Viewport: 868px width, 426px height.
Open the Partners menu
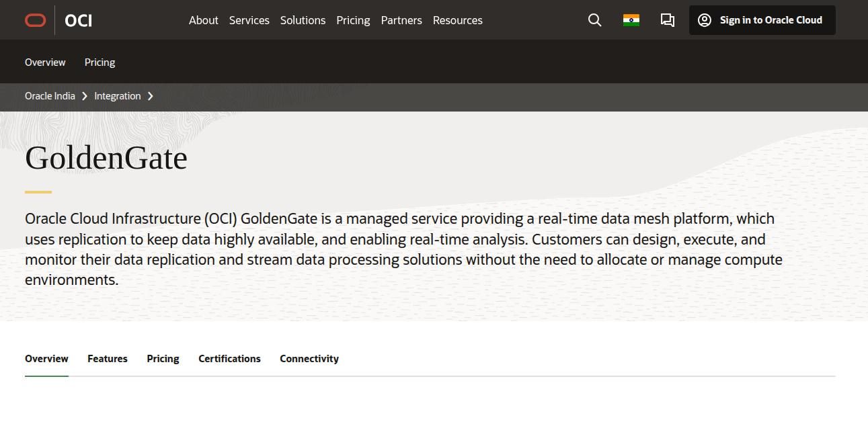pyautogui.click(x=401, y=20)
